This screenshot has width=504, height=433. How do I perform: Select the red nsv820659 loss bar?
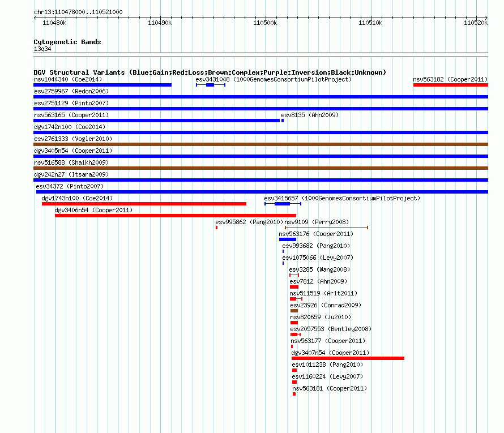[294, 323]
